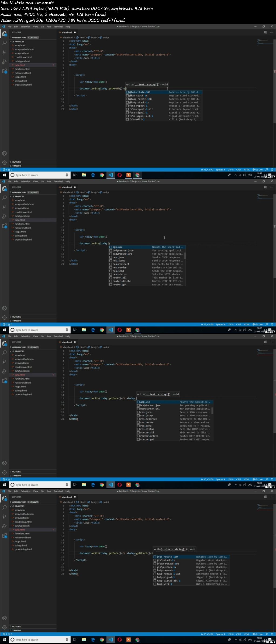This screenshot has width=276, height=644.
Task: Click 'Ln 15, Col 42' in first frame status bar
Action: tap(207, 170)
